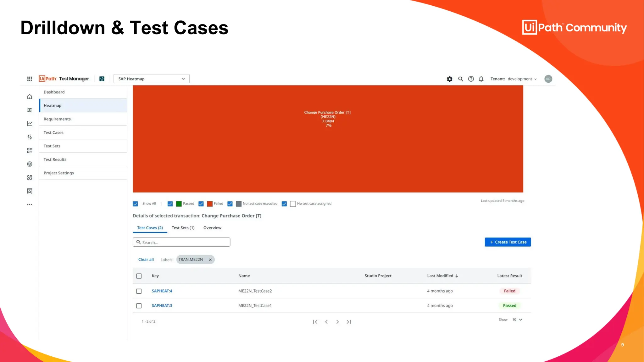
Task: Click the settings gear icon
Action: [x=449, y=79]
